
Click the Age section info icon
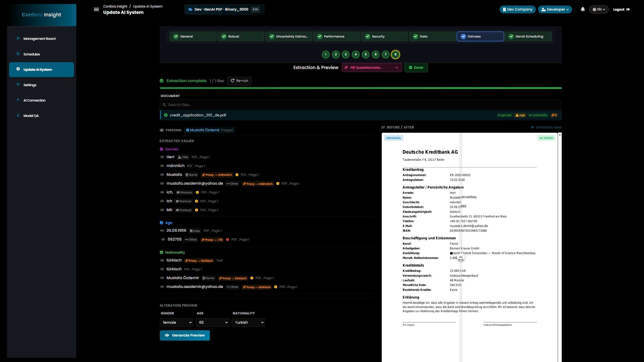162,223
